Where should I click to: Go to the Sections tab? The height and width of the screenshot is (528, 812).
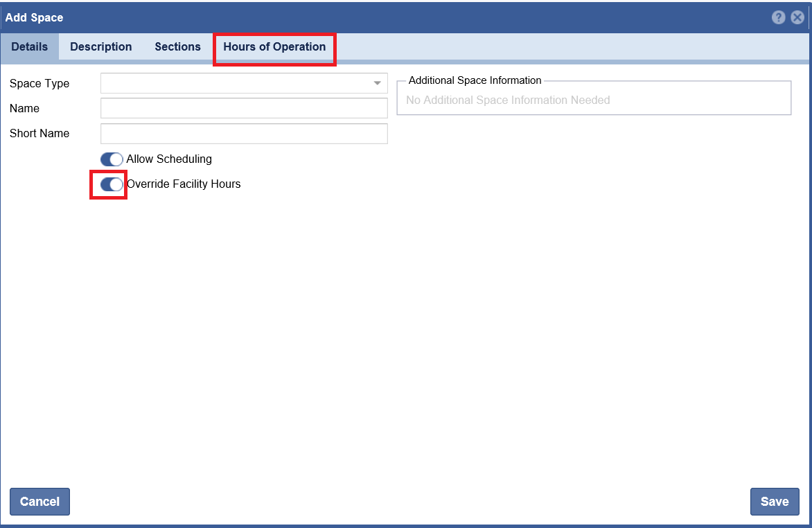177,47
